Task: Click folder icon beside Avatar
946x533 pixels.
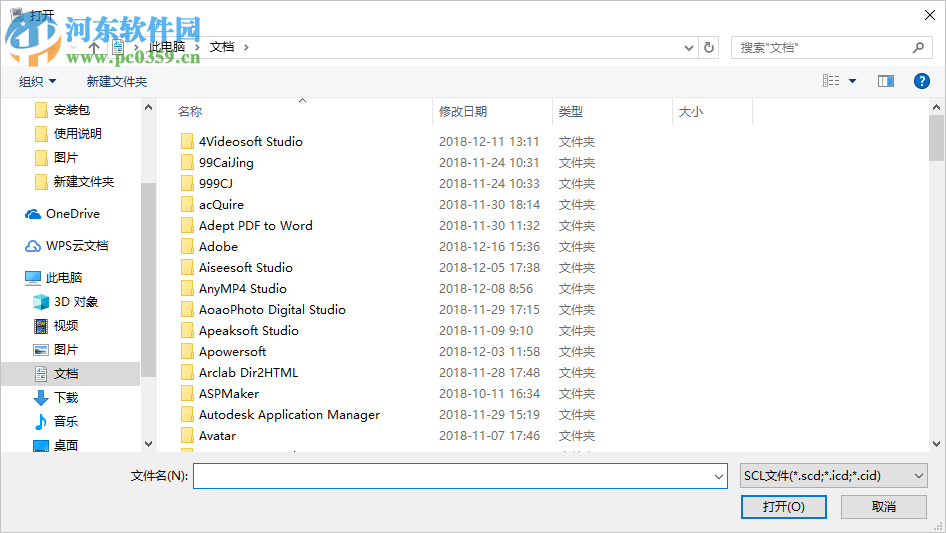Action: pyautogui.click(x=187, y=435)
